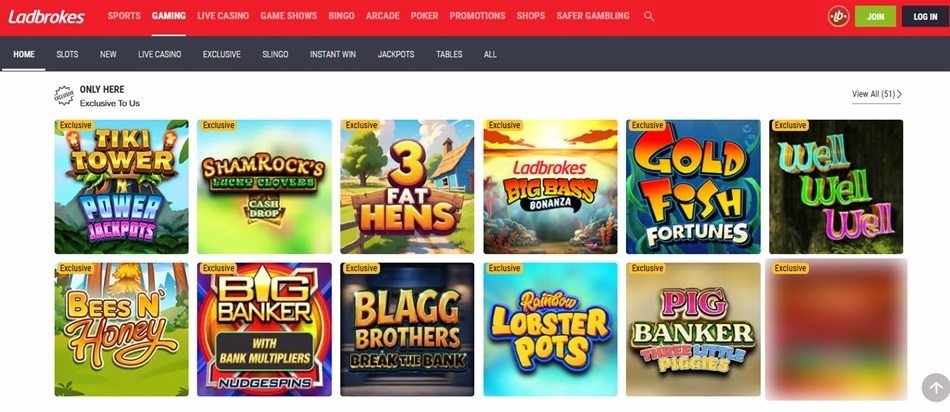Click the green Join button
This screenshot has height=412, width=950.
[875, 16]
